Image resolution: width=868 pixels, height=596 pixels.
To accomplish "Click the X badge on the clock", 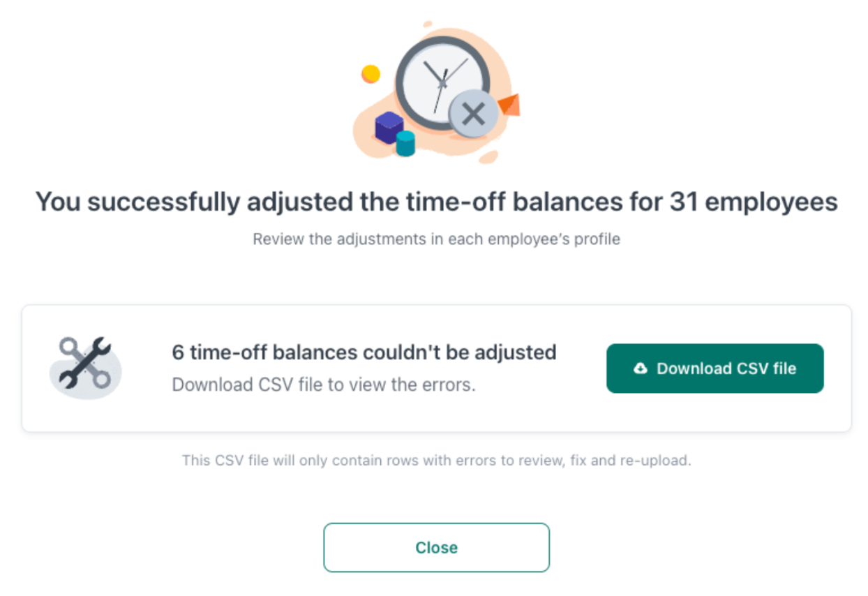I will (473, 113).
